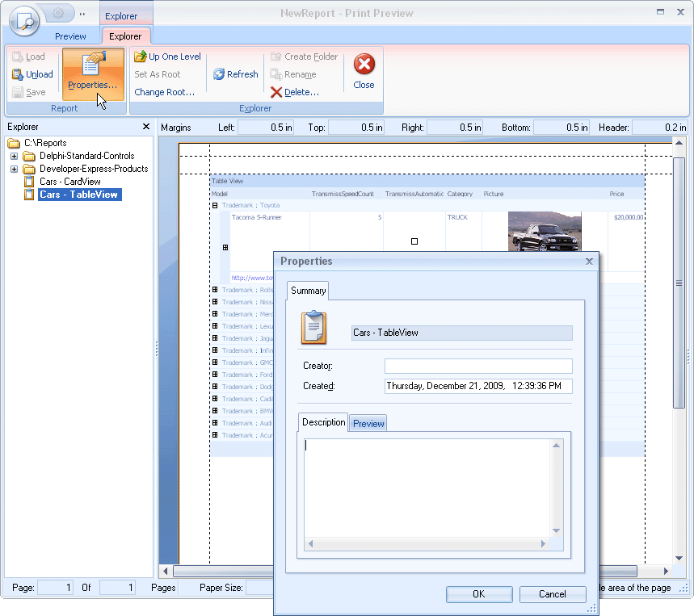The width and height of the screenshot is (694, 616).
Task: Expand the Trademark : Rolls group
Action: coord(215,290)
